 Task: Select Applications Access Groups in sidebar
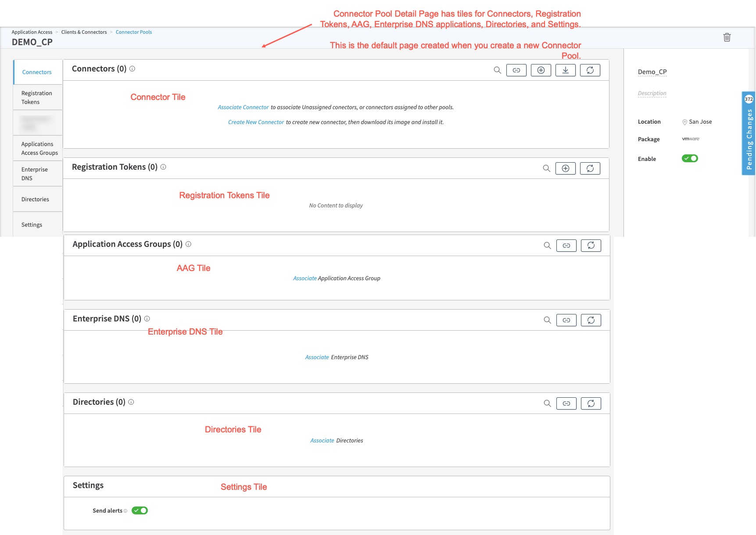pyautogui.click(x=39, y=148)
